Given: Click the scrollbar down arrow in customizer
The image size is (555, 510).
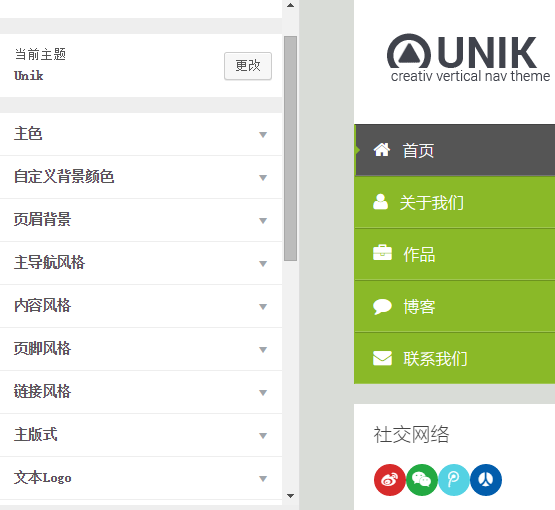Looking at the screenshot, I should click(291, 496).
